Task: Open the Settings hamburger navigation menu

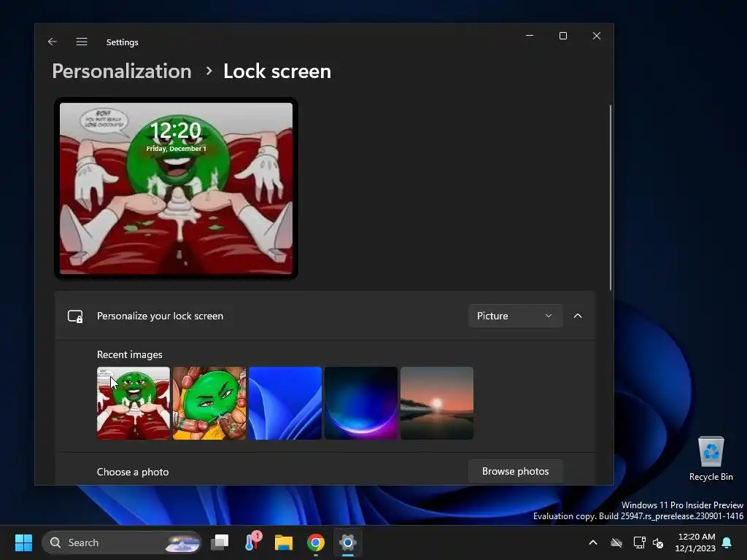Action: point(82,42)
